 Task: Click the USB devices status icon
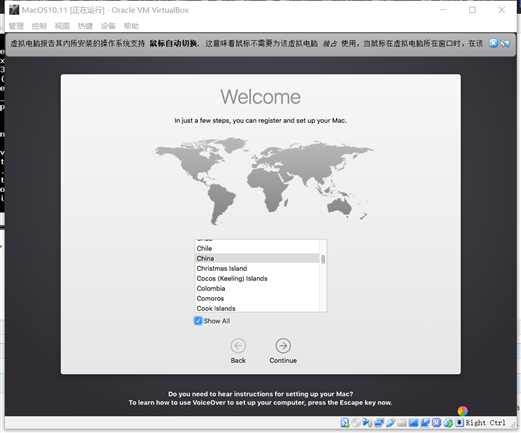click(x=390, y=423)
